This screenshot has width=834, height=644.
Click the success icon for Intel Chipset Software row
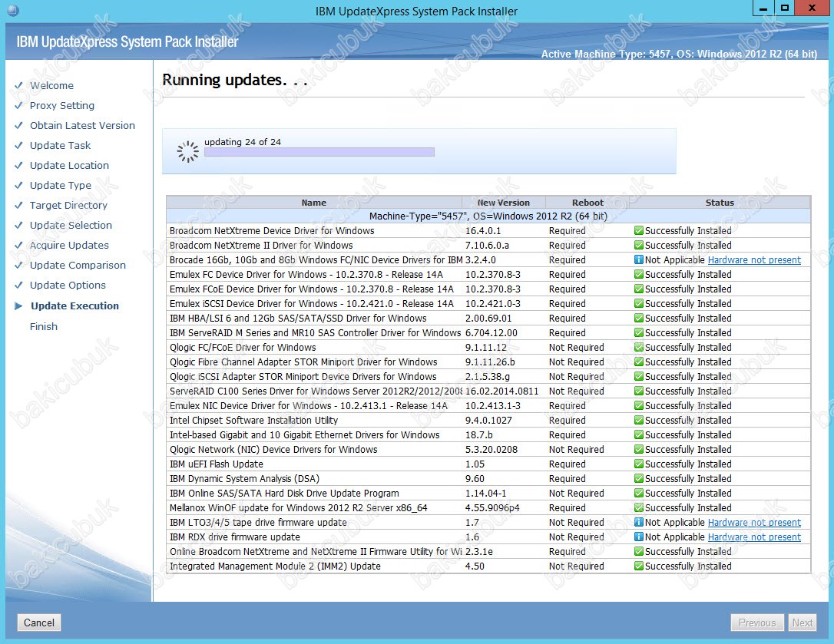[638, 420]
